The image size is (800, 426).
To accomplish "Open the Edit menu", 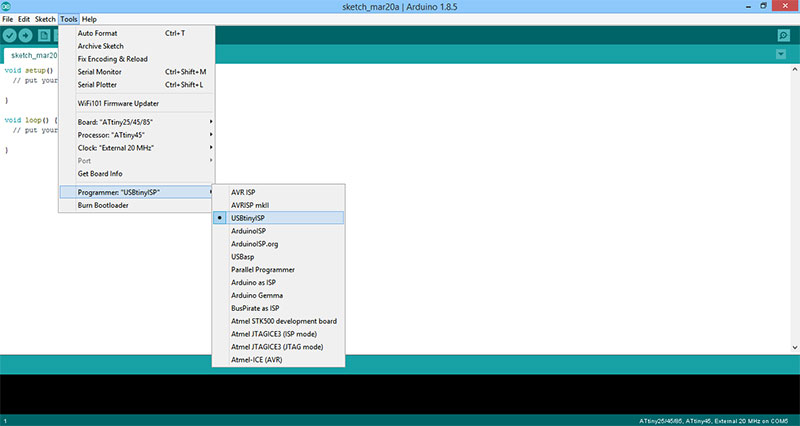I will [x=24, y=19].
